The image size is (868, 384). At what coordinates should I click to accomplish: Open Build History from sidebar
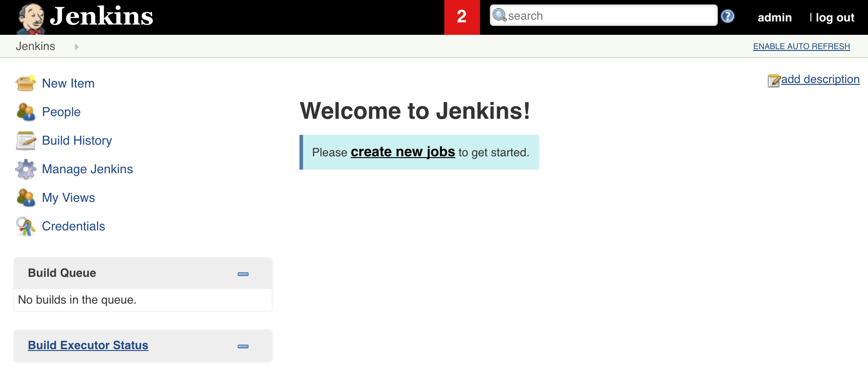[77, 141]
